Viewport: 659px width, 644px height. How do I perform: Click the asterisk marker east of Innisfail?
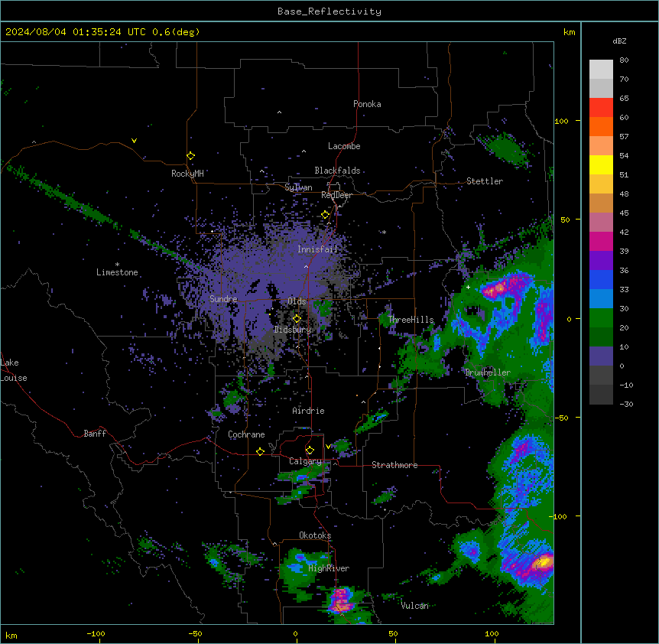tap(384, 232)
